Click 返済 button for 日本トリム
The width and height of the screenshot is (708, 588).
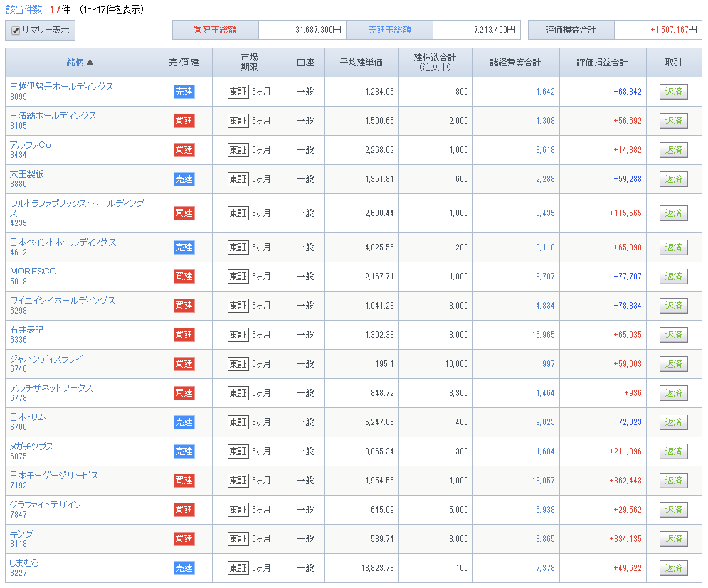coord(673,422)
